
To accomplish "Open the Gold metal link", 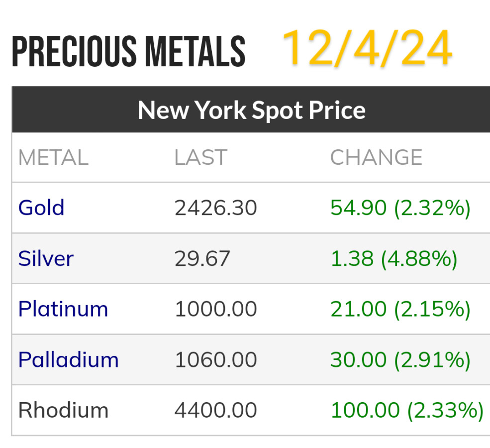I will (41, 208).
